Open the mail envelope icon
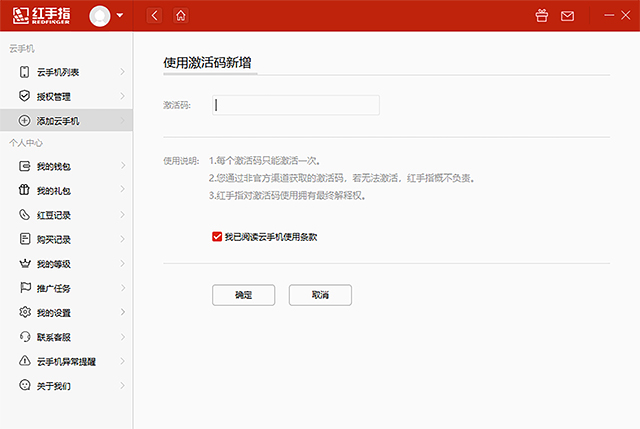 567,16
